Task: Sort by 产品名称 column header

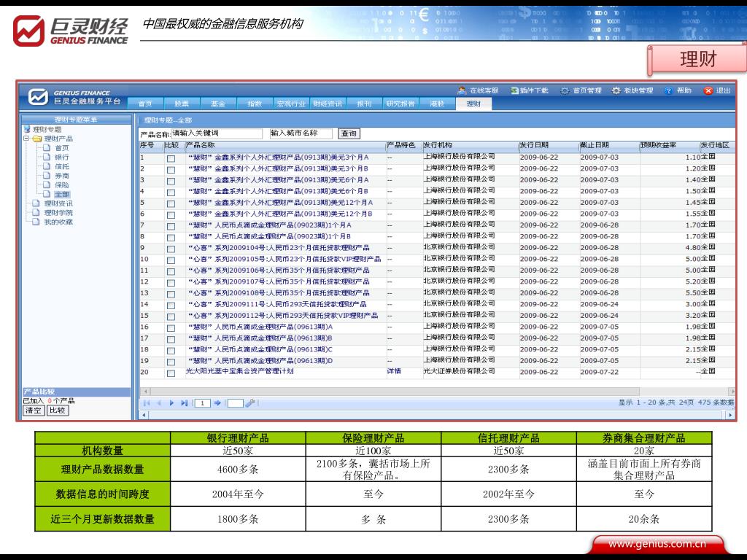Action: pos(285,145)
